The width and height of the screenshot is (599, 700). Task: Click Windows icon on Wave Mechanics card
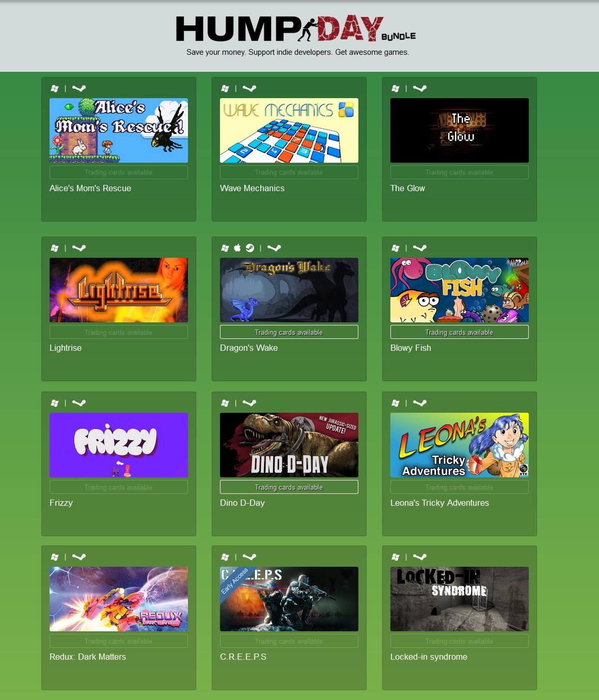tap(225, 88)
